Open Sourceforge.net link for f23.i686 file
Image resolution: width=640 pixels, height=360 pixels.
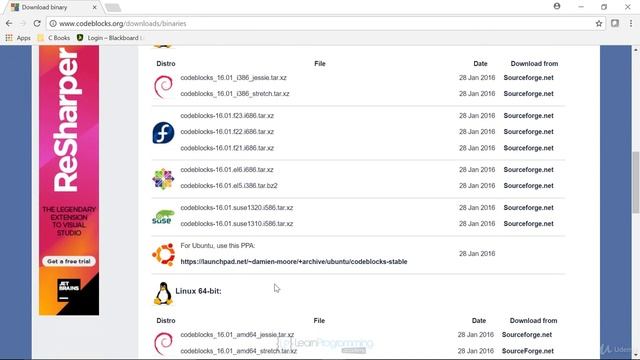click(x=529, y=116)
